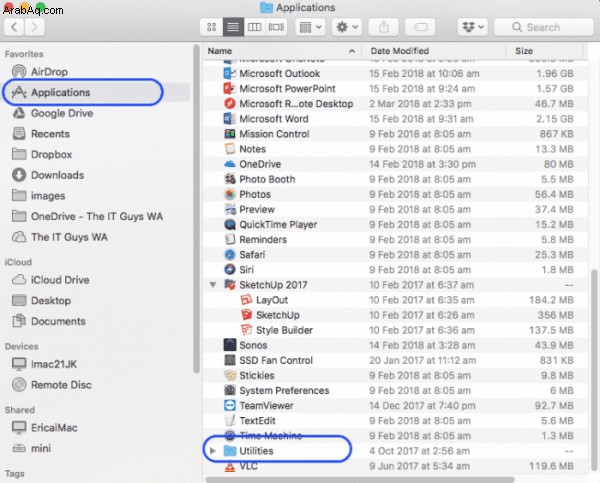Image resolution: width=600 pixels, height=483 pixels.
Task: Select the OneDrive app icon
Action: [230, 164]
